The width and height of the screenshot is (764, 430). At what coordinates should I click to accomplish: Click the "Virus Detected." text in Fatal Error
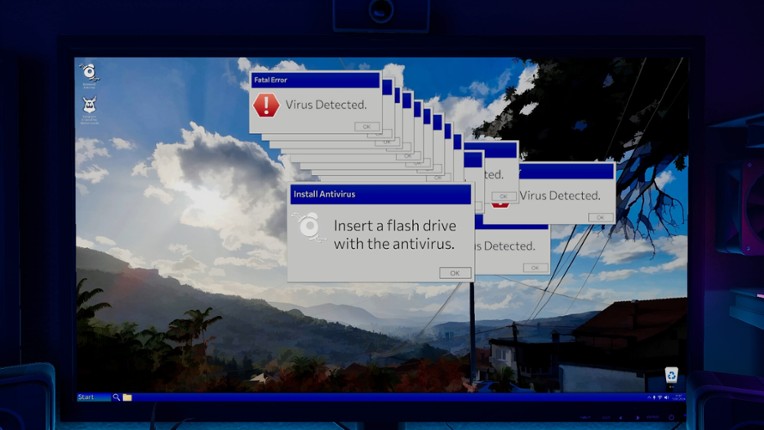(x=326, y=104)
